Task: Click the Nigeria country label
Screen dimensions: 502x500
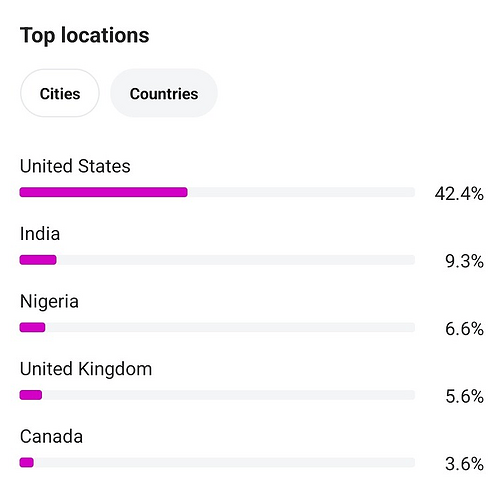Action: pos(49,302)
